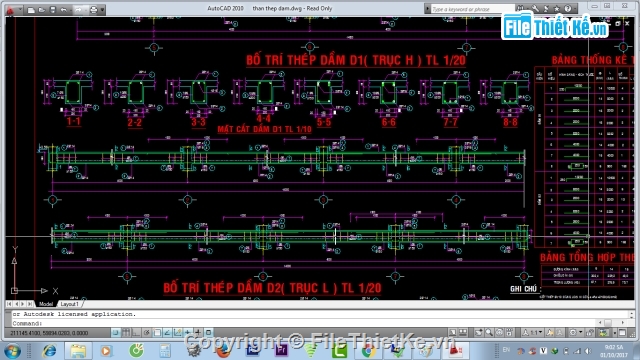
Task: Click the help question mark button
Action: pos(568,9)
